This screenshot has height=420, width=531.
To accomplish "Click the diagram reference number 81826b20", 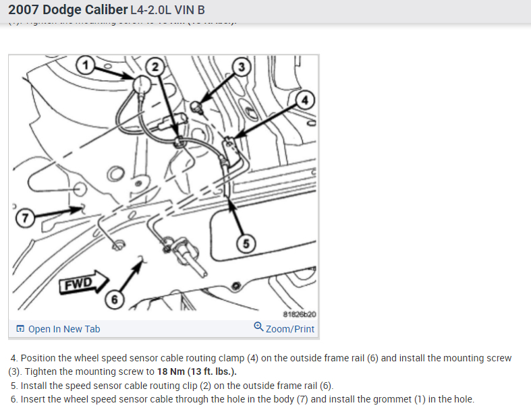I will point(300,314).
